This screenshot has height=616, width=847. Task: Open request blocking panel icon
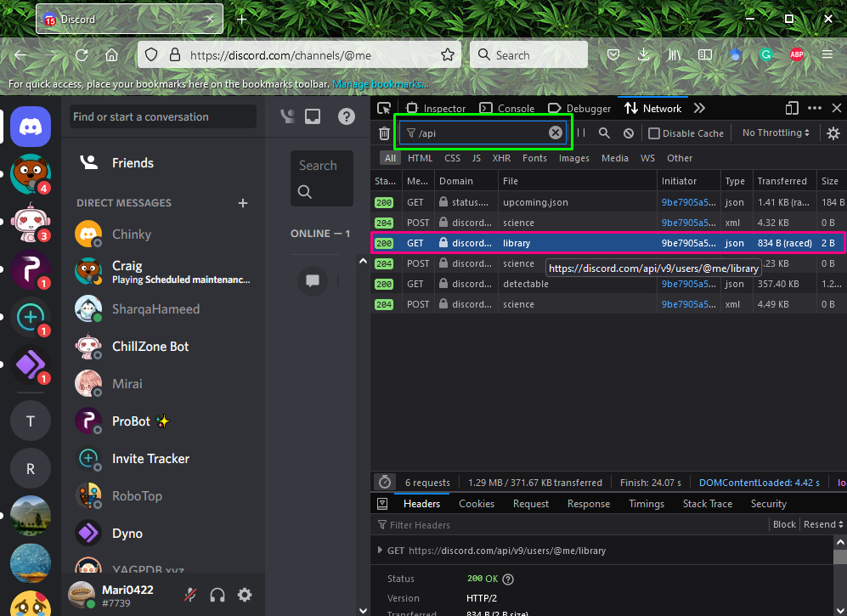pos(628,133)
